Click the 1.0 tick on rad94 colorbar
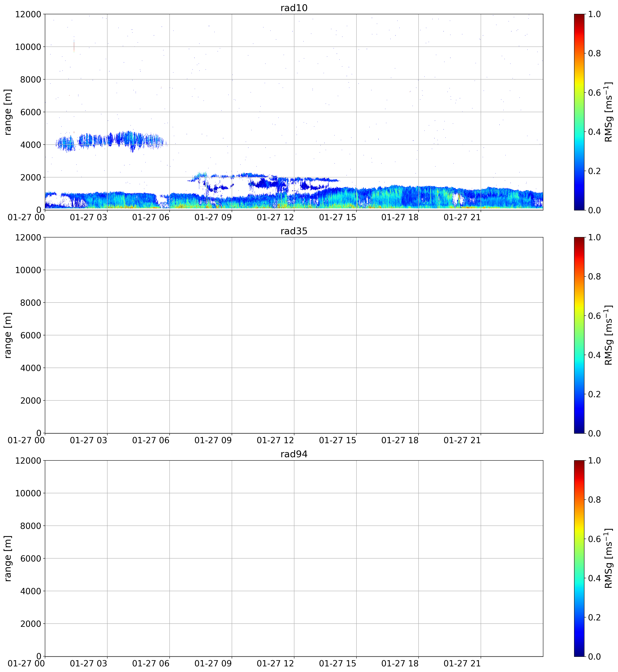The width and height of the screenshot is (618, 672). [595, 460]
